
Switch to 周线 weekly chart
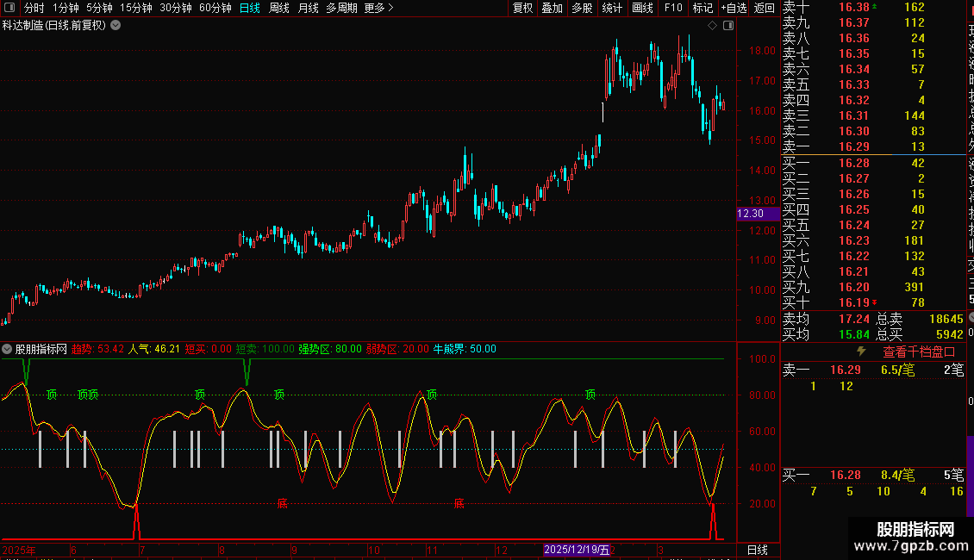point(279,8)
